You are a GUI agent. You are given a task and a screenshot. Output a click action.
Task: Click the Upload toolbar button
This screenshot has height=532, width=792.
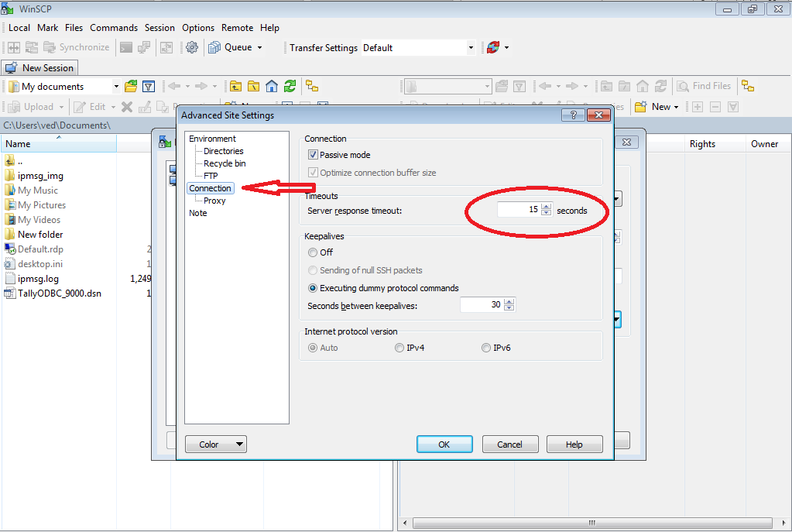tap(31, 107)
